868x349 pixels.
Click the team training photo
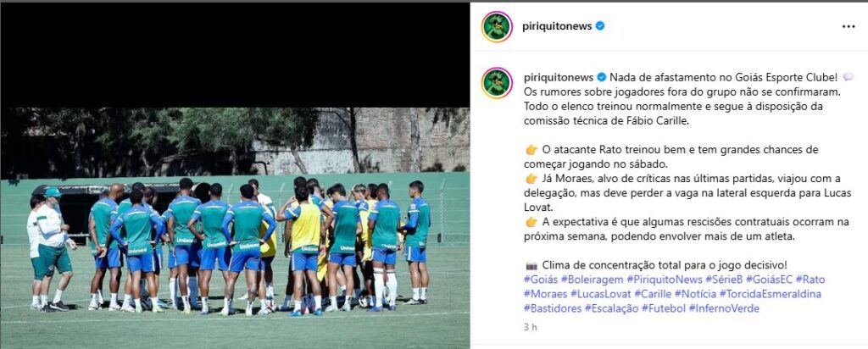pos(235,228)
